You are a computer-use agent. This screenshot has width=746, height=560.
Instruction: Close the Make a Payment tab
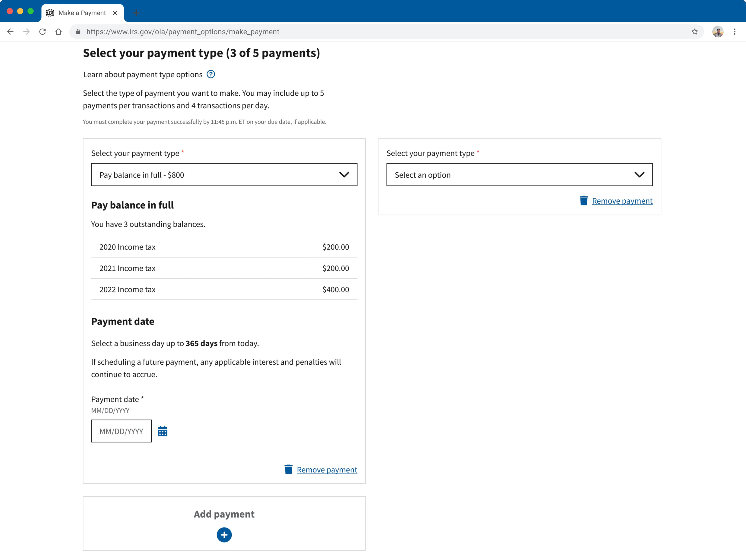pyautogui.click(x=115, y=13)
